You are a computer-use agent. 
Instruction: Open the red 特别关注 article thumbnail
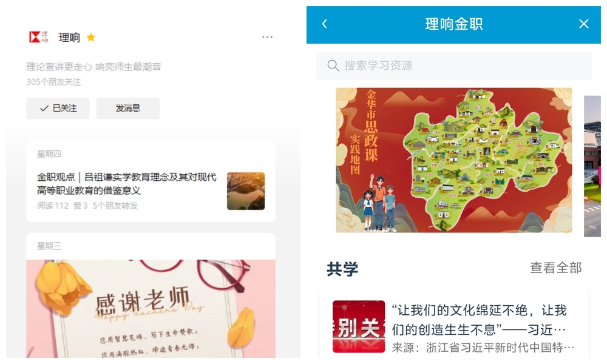(359, 326)
